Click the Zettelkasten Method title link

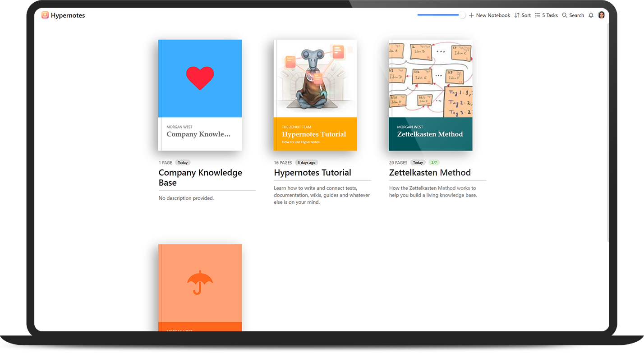click(x=430, y=173)
